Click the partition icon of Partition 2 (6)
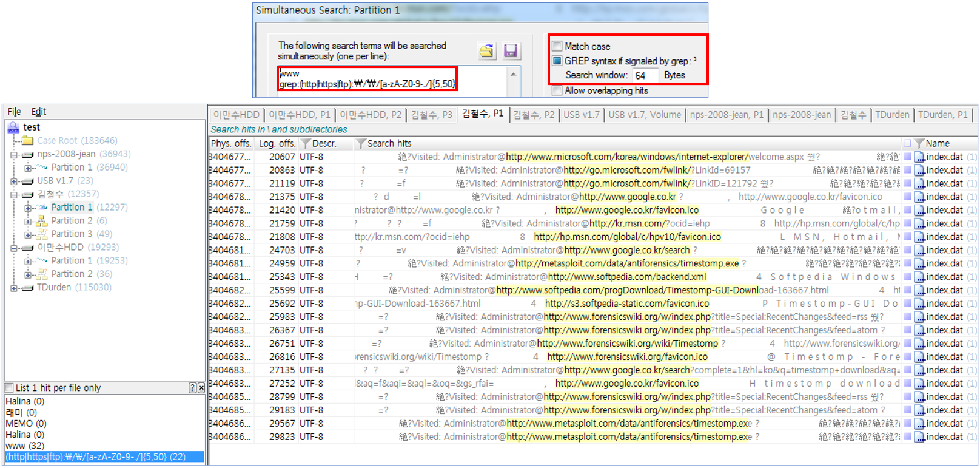The height and width of the screenshot is (468, 980). 41,221
